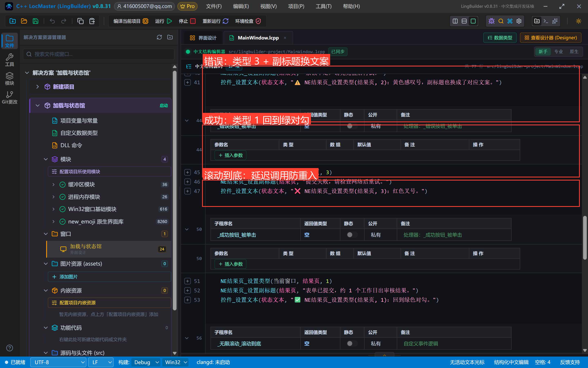The width and height of the screenshot is (588, 368).
Task: Switch to the 界面设计 tab
Action: click(203, 38)
